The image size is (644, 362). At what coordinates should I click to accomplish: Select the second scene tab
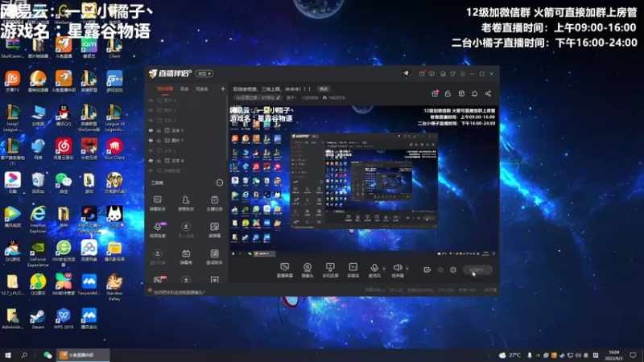[184, 88]
